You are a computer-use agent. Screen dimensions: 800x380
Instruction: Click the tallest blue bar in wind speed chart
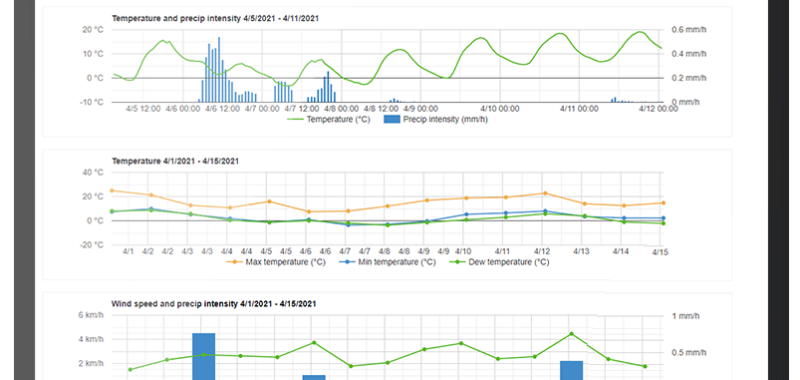point(204,356)
